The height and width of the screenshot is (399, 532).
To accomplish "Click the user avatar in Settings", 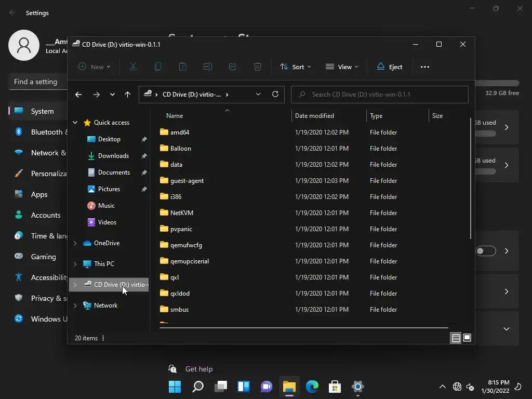I will pos(24,45).
